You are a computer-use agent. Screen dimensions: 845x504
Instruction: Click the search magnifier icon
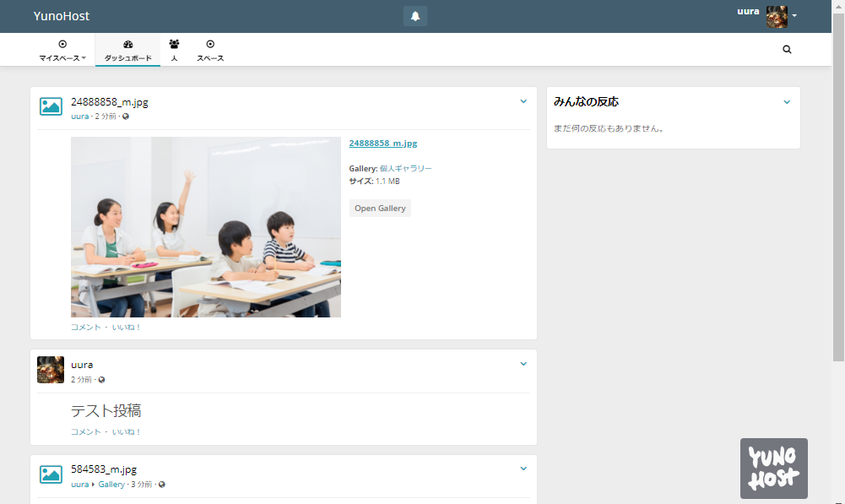[787, 50]
